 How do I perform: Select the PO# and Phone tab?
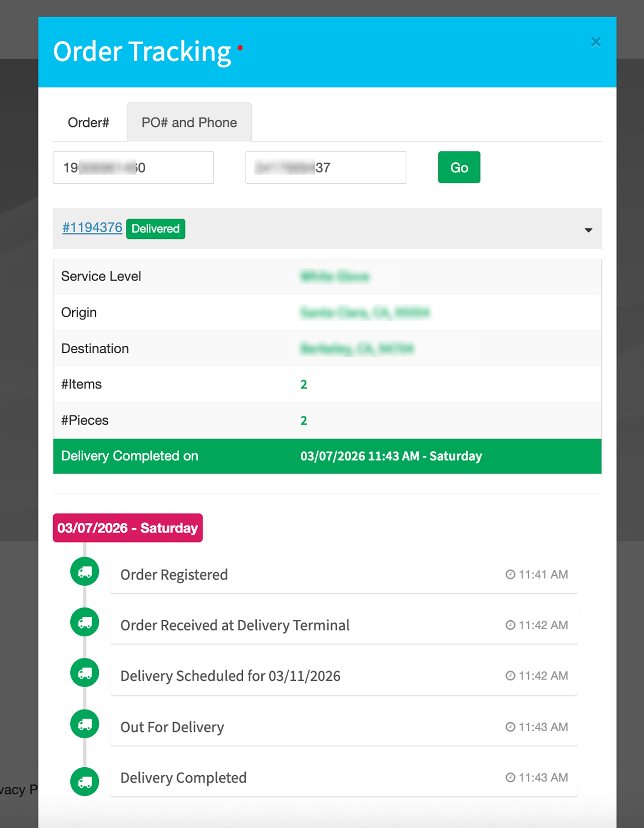coord(189,122)
